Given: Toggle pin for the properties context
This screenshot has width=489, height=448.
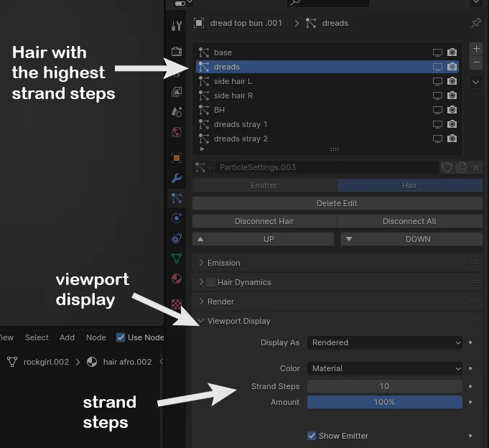Looking at the screenshot, I should [476, 23].
